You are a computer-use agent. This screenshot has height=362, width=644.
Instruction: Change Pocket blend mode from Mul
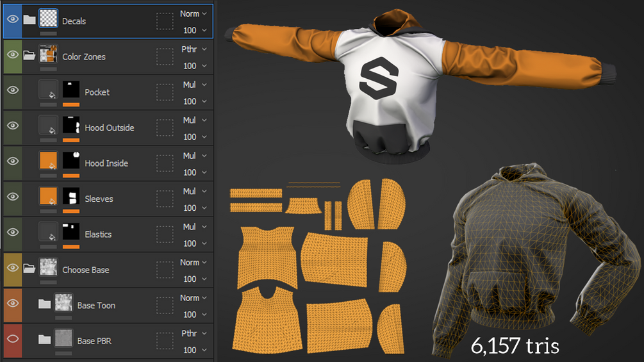click(x=194, y=85)
